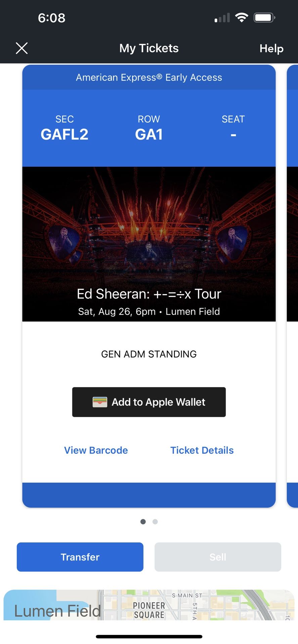This screenshot has width=298, height=644.
Task: Tap the Apple Wallet icon on the wallet button
Action: (x=100, y=402)
